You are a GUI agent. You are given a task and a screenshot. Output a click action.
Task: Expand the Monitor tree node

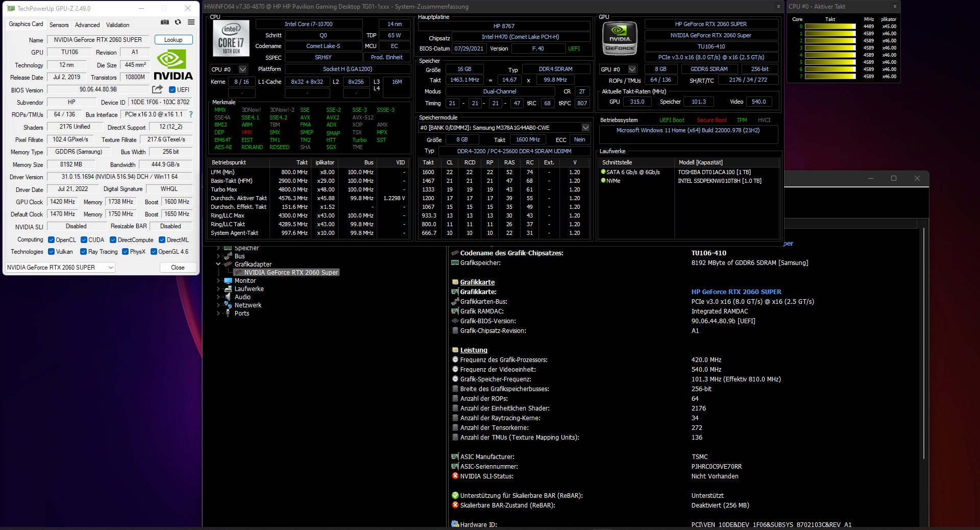point(218,280)
